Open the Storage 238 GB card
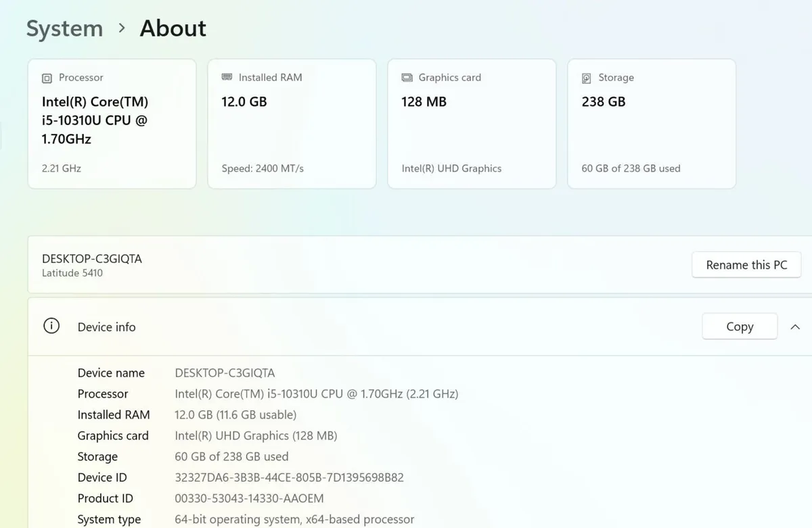 [x=652, y=124]
